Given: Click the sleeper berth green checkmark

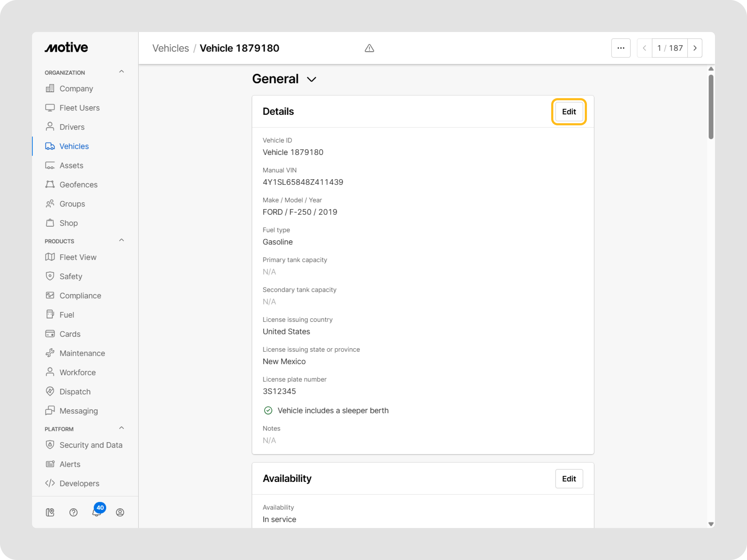Looking at the screenshot, I should pos(268,410).
